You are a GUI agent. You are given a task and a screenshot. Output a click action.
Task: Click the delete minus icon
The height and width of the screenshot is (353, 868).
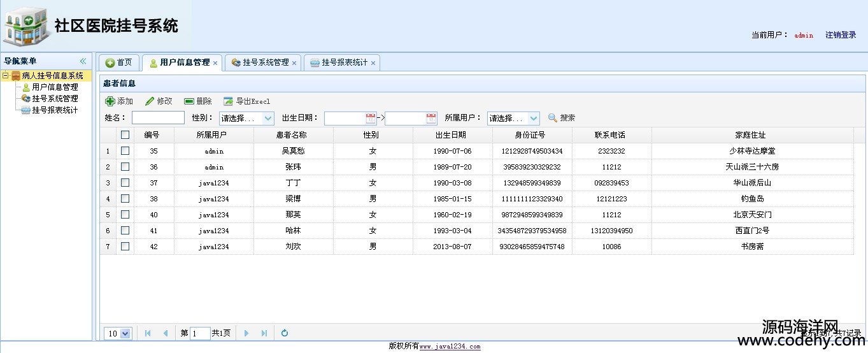189,101
